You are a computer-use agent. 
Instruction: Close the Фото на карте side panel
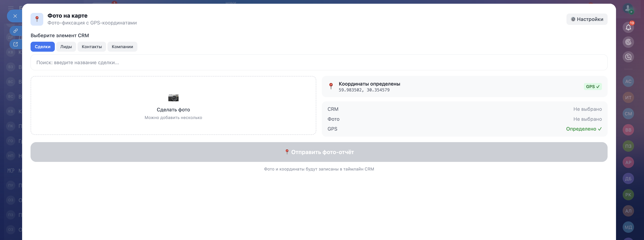(15, 16)
